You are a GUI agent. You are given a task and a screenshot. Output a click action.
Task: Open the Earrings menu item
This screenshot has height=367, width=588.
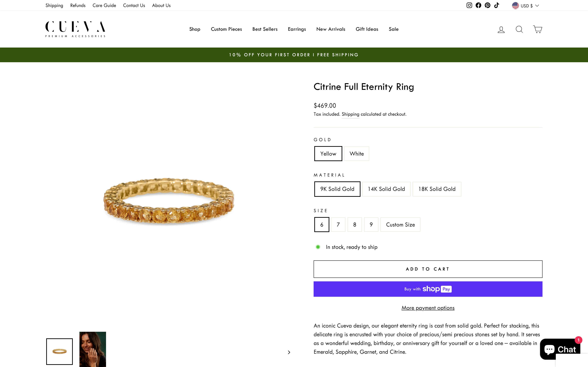click(297, 29)
